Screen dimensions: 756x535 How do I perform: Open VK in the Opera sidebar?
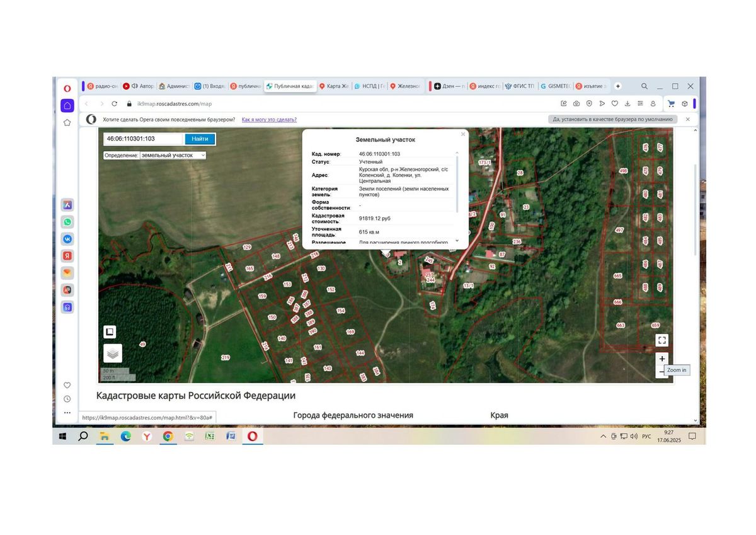click(67, 239)
